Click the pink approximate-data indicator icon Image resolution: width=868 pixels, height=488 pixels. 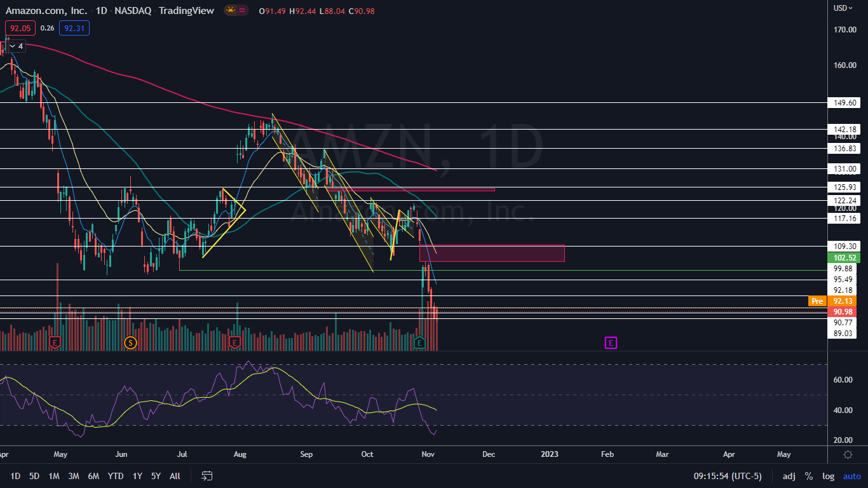coord(242,11)
